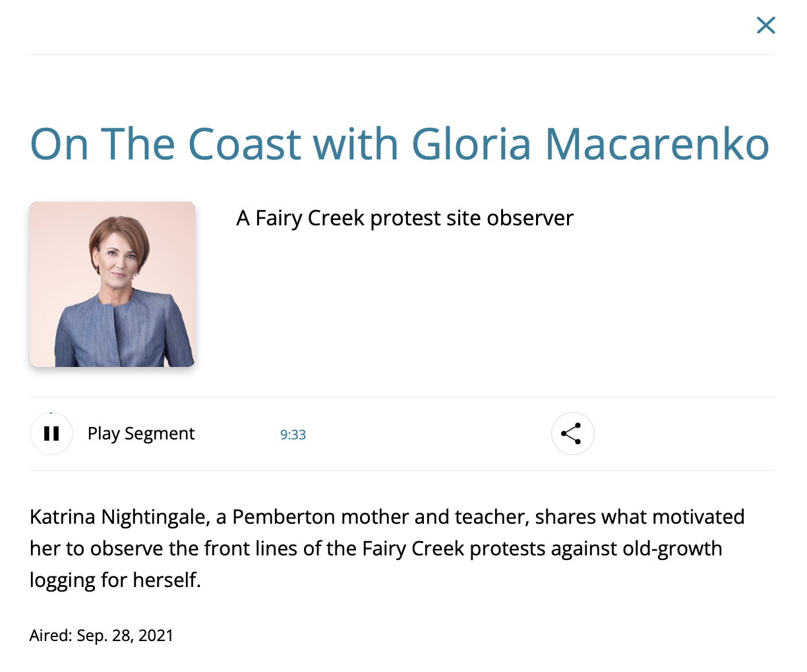This screenshot has width=807, height=672.
Task: Click the words "On The Coast" in the title
Action: click(166, 144)
